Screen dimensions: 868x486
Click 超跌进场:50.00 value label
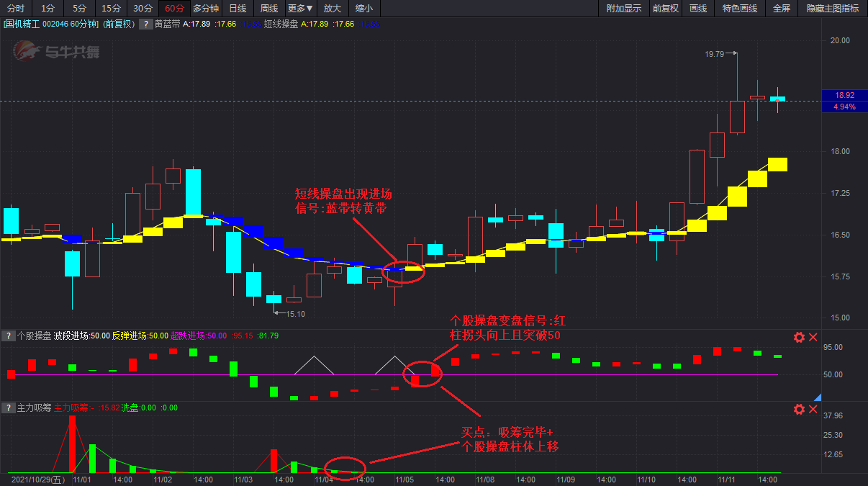(199, 336)
